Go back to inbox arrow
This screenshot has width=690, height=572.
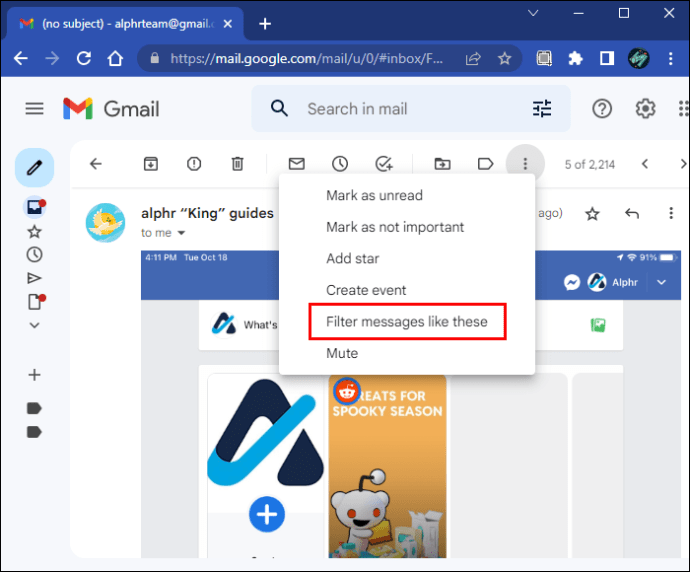[95, 164]
